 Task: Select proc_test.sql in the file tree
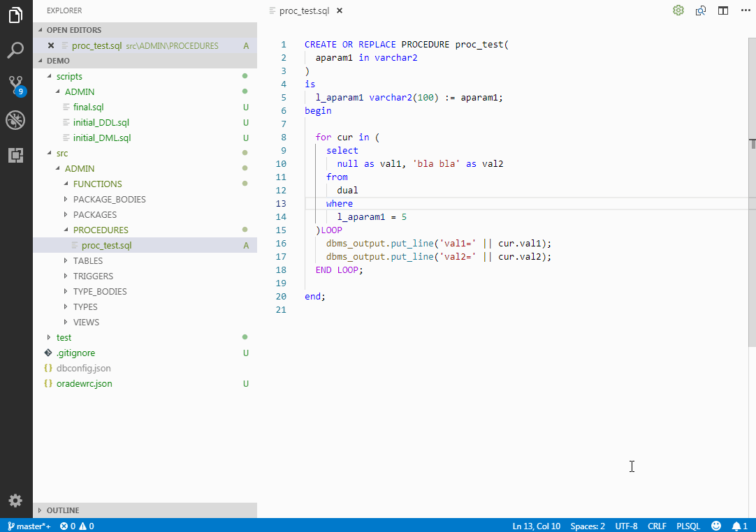tap(145, 245)
